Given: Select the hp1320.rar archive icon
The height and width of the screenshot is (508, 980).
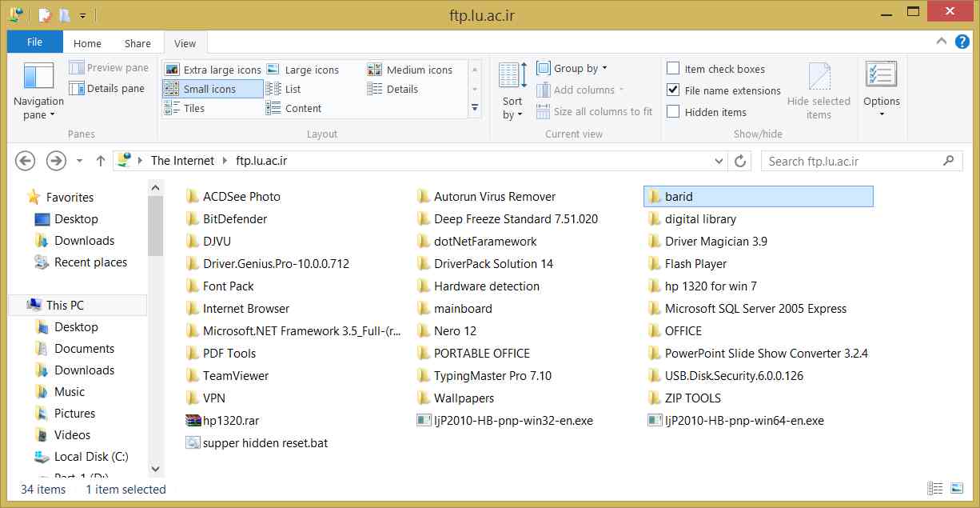Looking at the screenshot, I should point(193,421).
